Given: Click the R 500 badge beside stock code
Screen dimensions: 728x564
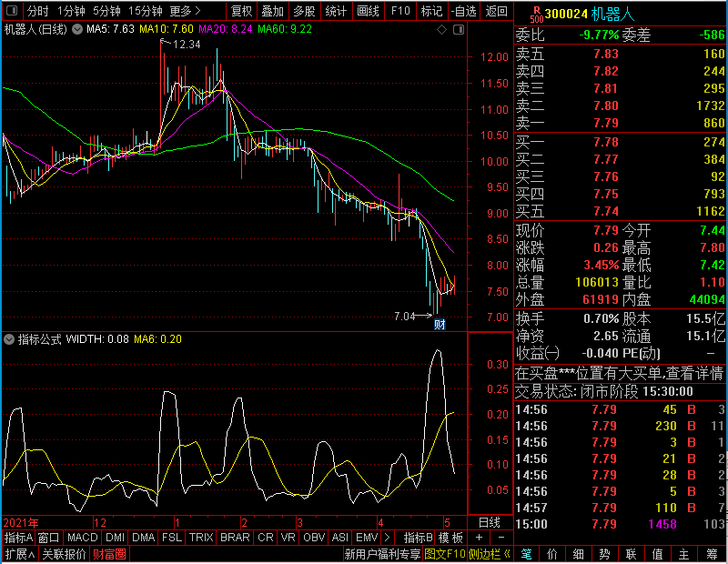Looking at the screenshot, I should click(536, 15).
